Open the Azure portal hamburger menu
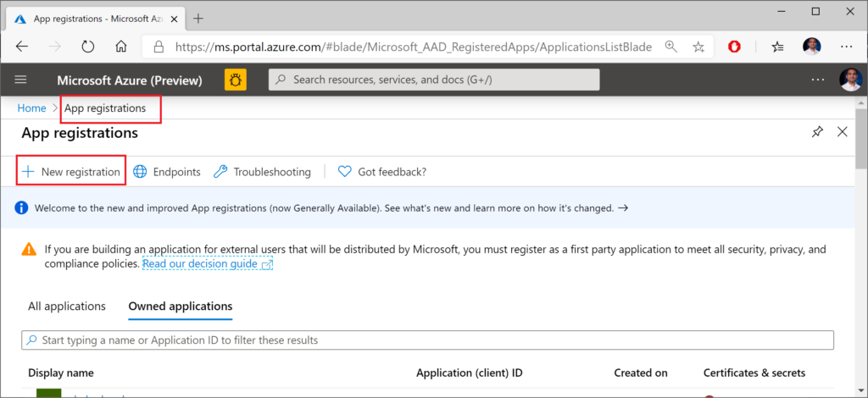 click(x=20, y=80)
